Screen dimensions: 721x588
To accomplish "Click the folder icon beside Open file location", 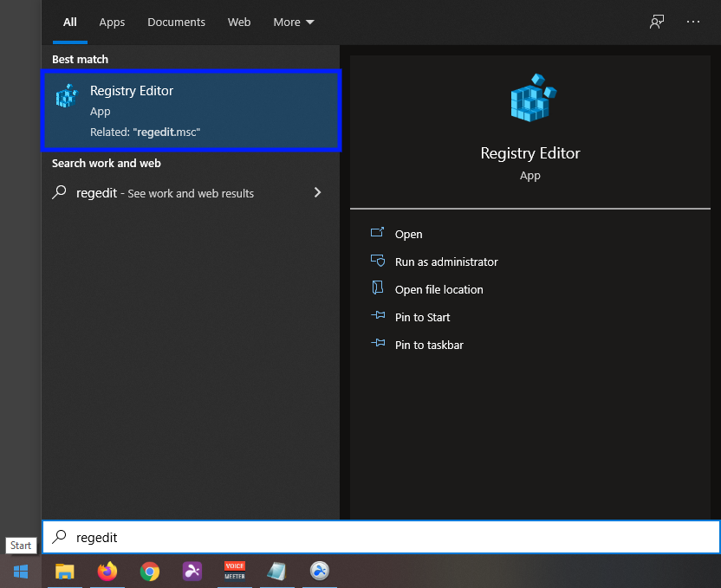I will [377, 288].
